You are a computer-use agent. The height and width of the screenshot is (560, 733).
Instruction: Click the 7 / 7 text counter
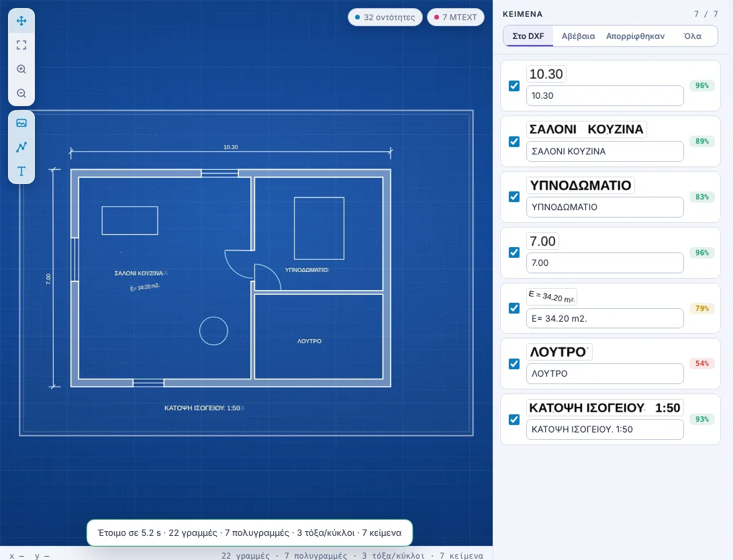[706, 14]
